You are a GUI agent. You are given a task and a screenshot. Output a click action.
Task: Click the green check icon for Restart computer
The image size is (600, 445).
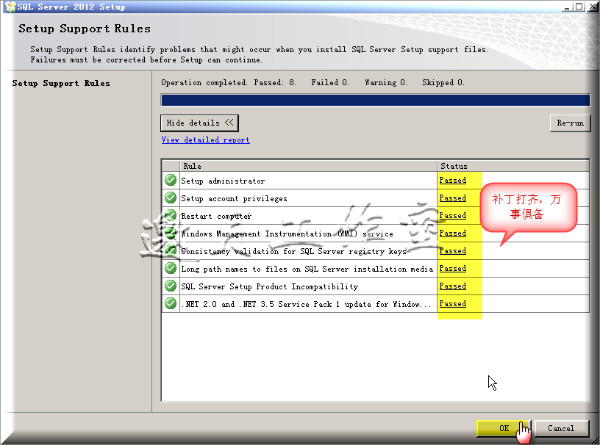170,215
